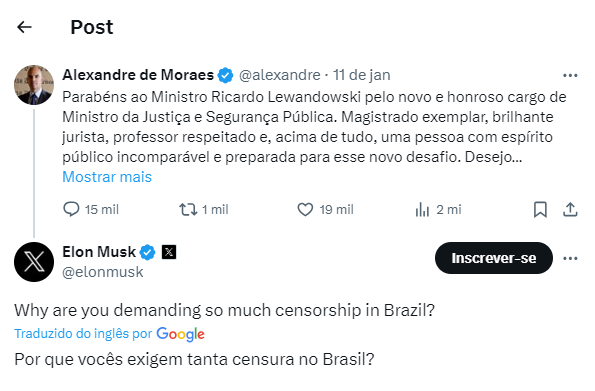Open reply comments with 15 mil

[91, 210]
